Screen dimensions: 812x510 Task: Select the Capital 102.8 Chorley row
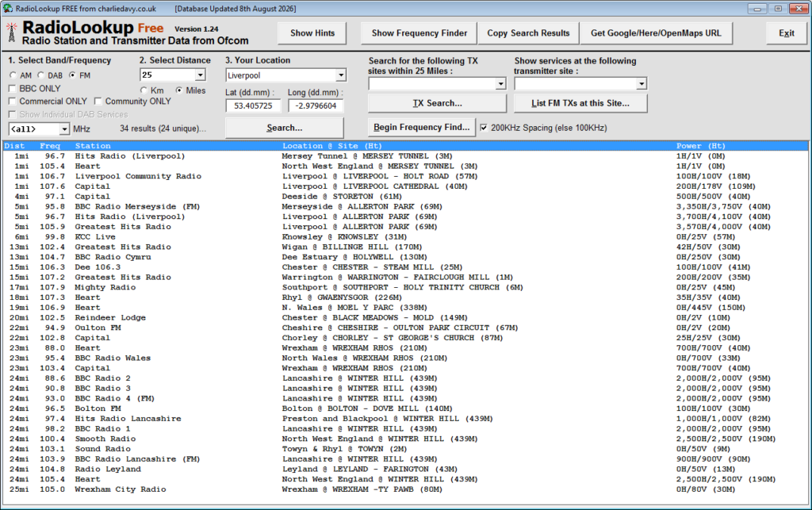coord(405,338)
